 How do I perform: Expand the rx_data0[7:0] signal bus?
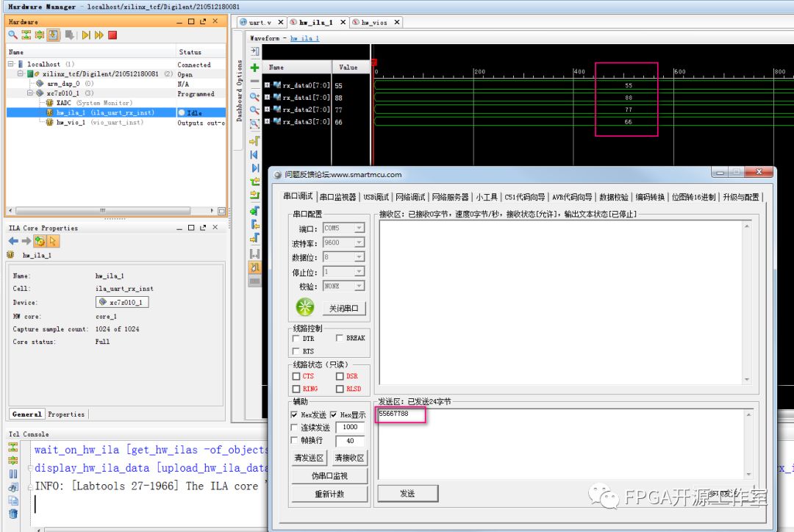click(x=268, y=85)
